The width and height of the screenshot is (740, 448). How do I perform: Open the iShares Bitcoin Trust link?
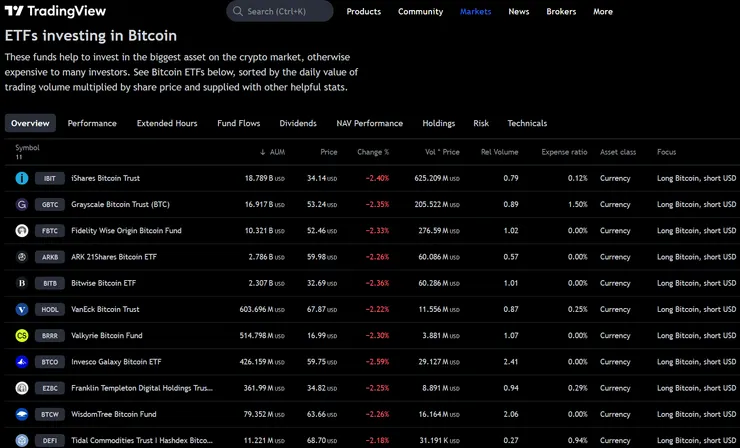click(105, 178)
